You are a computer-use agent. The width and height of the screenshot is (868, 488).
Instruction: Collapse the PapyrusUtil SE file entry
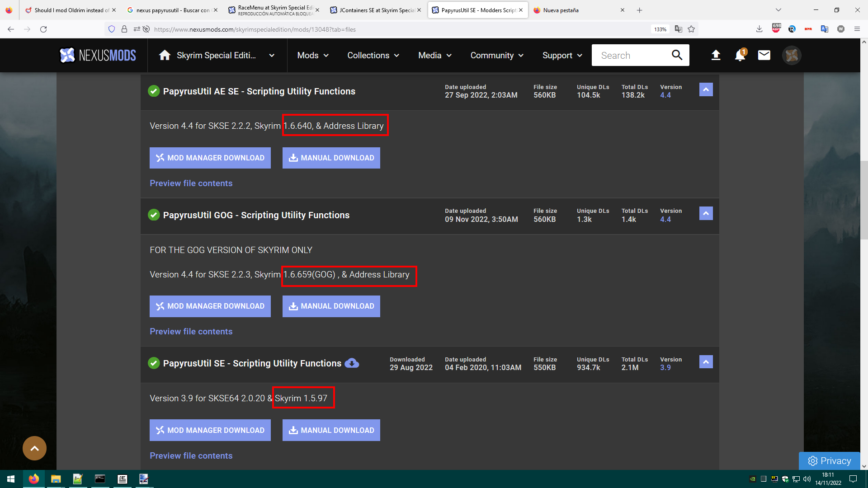706,362
